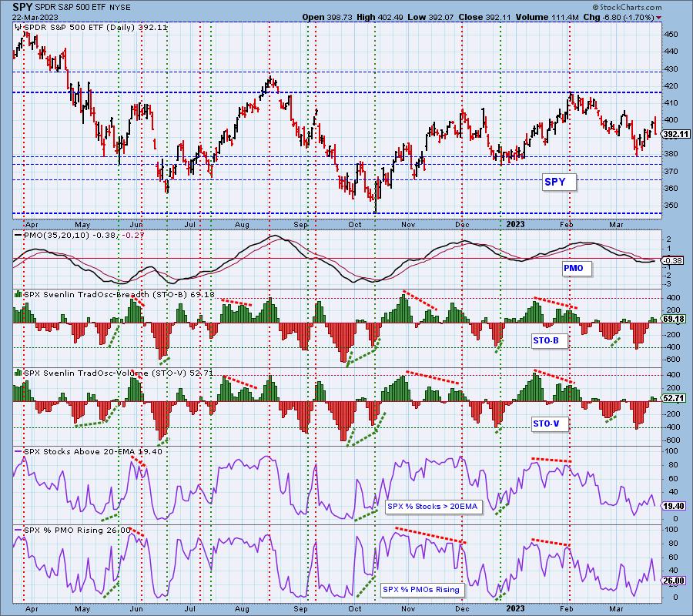
Task: Click the 26.00 value tag on axis
Action: click(675, 581)
